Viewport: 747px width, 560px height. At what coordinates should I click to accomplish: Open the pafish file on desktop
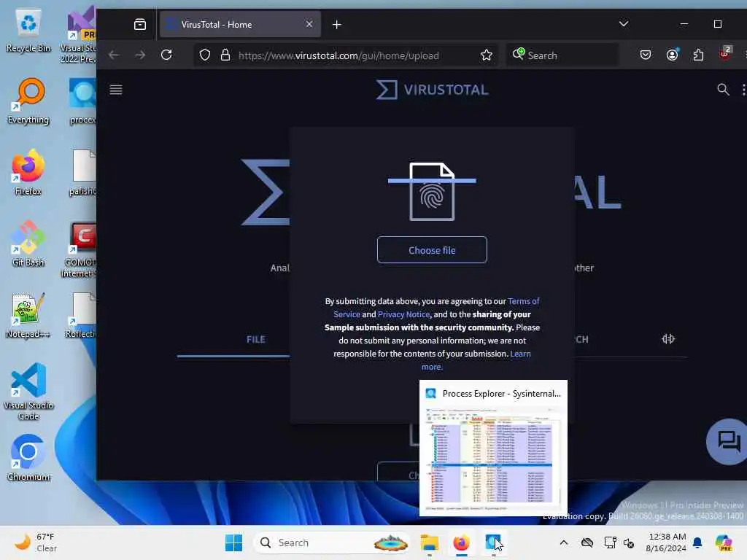(83, 172)
